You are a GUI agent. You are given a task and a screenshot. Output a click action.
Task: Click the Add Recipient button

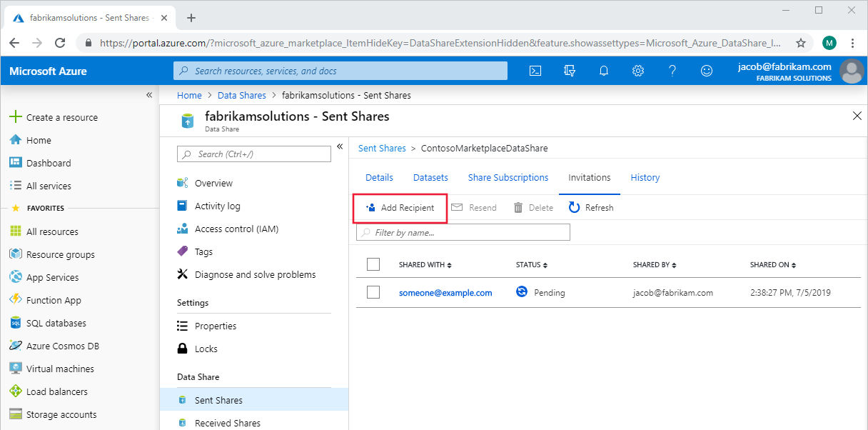click(400, 207)
